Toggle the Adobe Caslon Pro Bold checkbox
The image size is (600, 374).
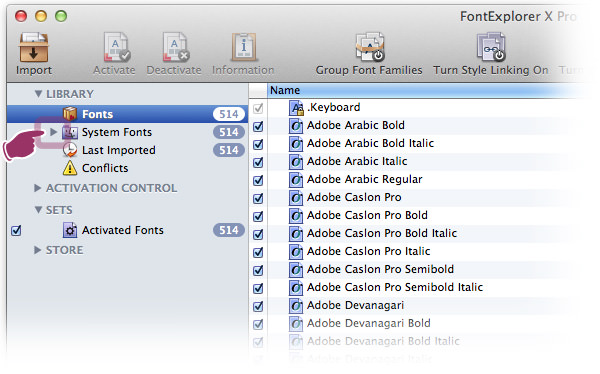(258, 216)
